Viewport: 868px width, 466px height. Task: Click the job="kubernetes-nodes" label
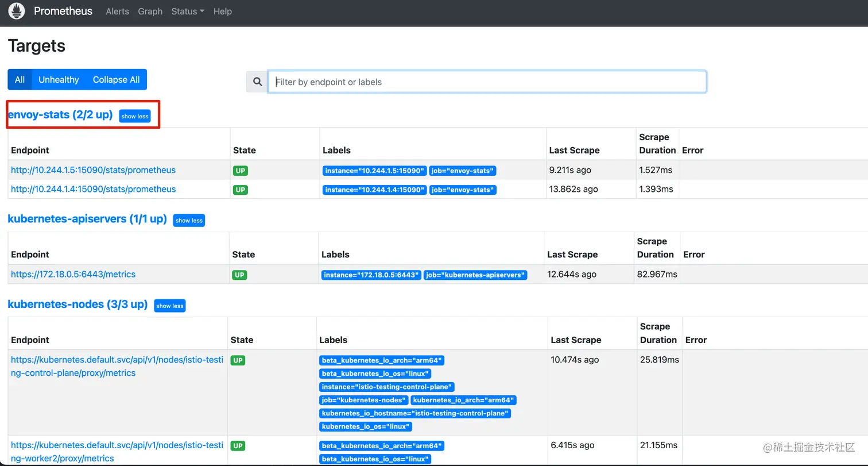(364, 400)
